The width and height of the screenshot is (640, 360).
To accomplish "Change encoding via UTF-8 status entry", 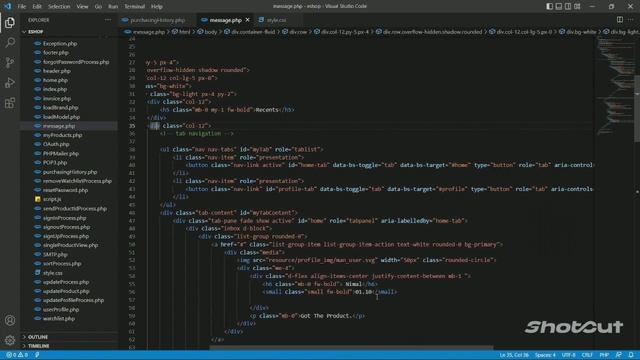I will click(x=569, y=355).
